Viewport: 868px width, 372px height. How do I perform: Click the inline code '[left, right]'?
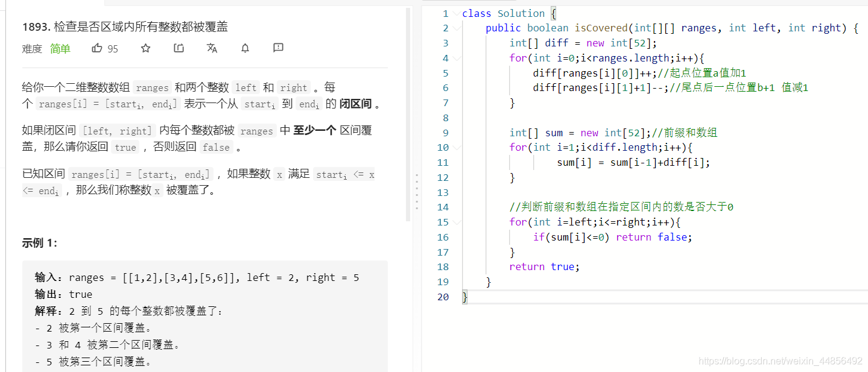(118, 131)
